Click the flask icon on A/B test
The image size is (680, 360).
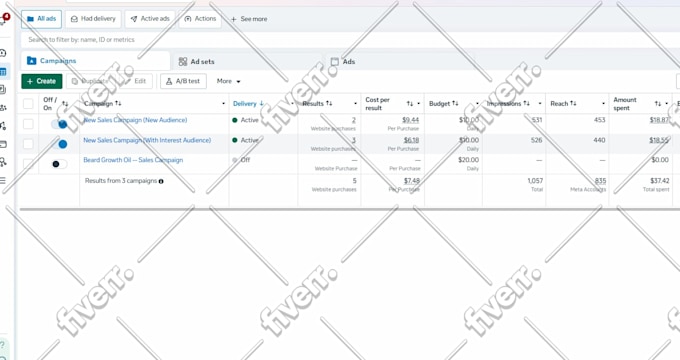(169, 81)
